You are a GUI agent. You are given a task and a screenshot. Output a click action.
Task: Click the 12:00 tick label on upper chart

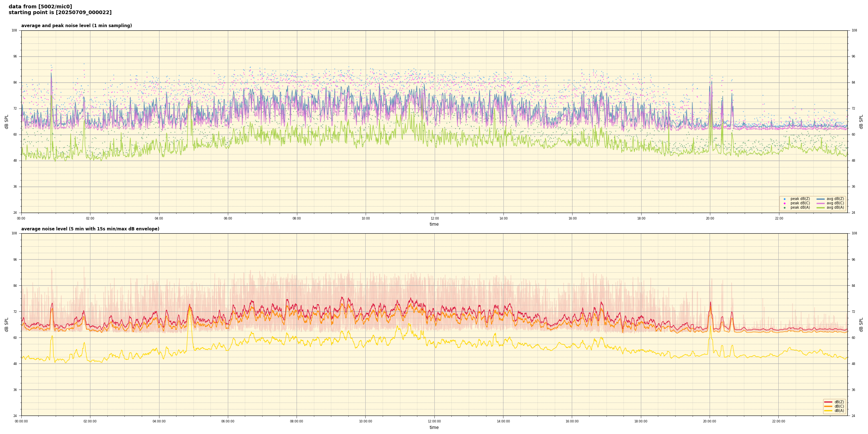click(434, 218)
